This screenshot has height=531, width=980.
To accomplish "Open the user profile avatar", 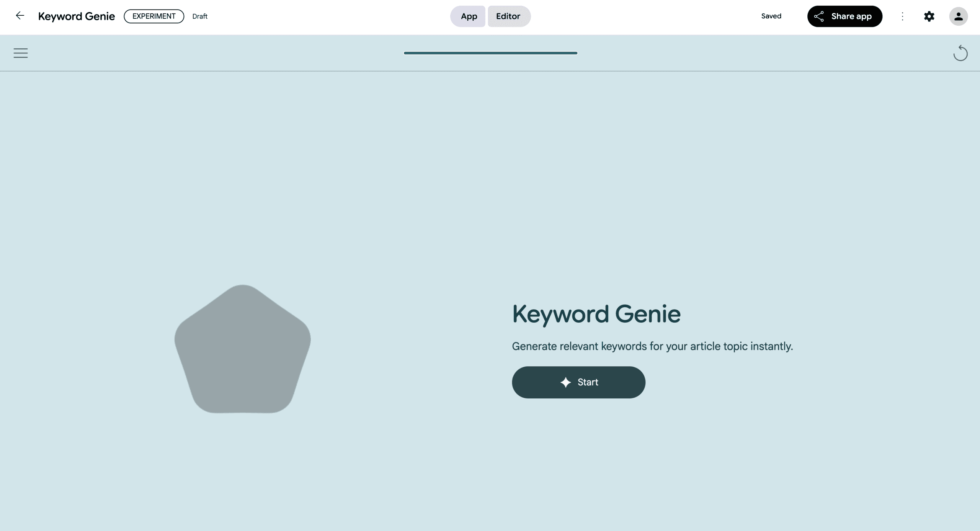I will pos(958,16).
